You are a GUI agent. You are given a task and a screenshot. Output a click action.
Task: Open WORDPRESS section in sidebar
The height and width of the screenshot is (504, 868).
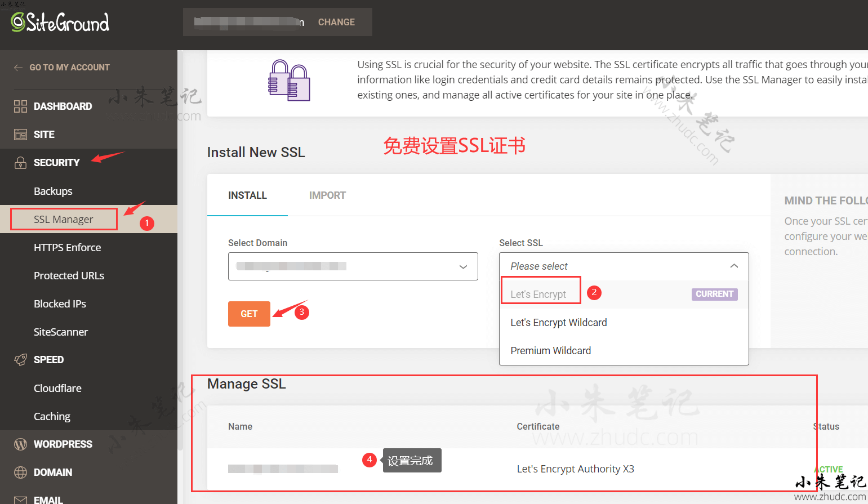pyautogui.click(x=63, y=444)
